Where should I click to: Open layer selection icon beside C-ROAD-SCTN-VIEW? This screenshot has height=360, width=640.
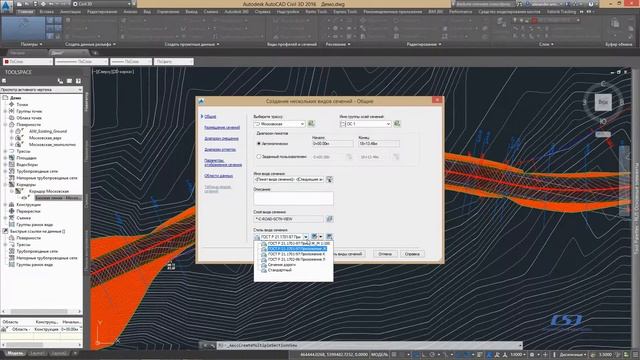tap(329, 219)
